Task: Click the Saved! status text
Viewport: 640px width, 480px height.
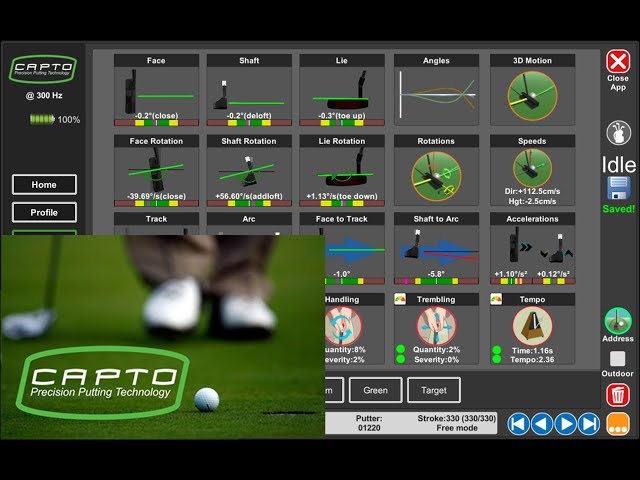Action: [x=619, y=209]
